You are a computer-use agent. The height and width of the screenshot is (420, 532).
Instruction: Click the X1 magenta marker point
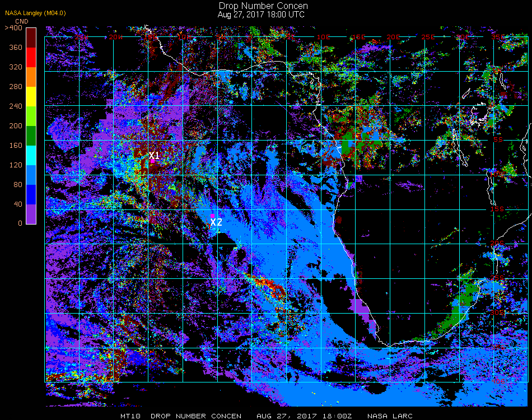[153, 161]
